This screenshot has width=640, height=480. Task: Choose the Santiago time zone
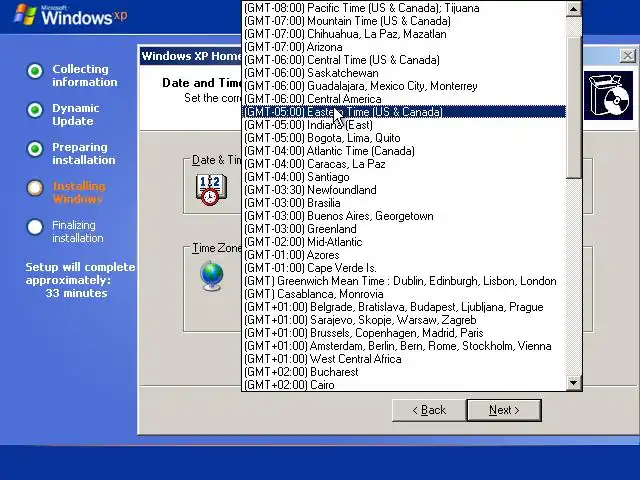[404, 177]
